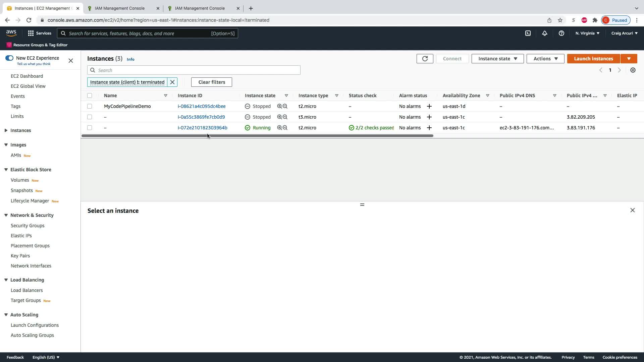The height and width of the screenshot is (362, 644).
Task: Open the help question mark icon
Action: (x=561, y=33)
